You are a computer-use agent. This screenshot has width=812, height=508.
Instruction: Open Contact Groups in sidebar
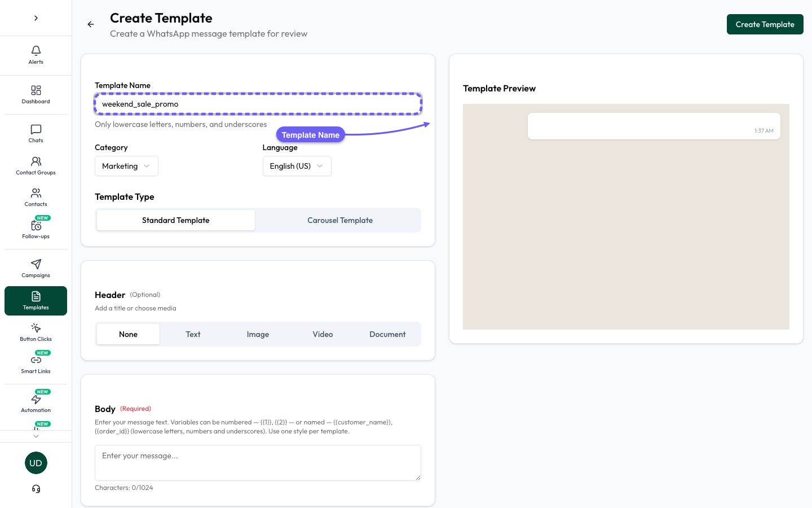(x=36, y=166)
